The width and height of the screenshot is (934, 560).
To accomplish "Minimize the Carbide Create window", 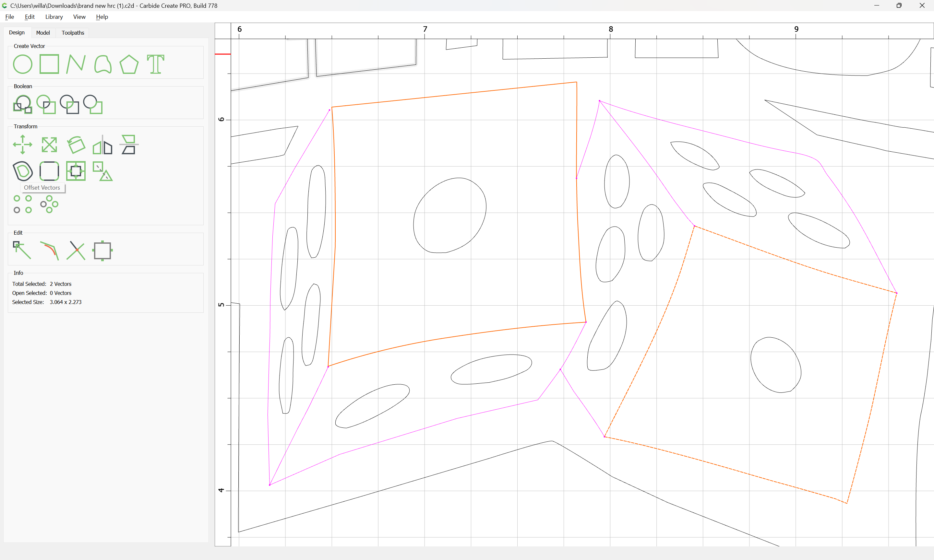I will (x=877, y=6).
